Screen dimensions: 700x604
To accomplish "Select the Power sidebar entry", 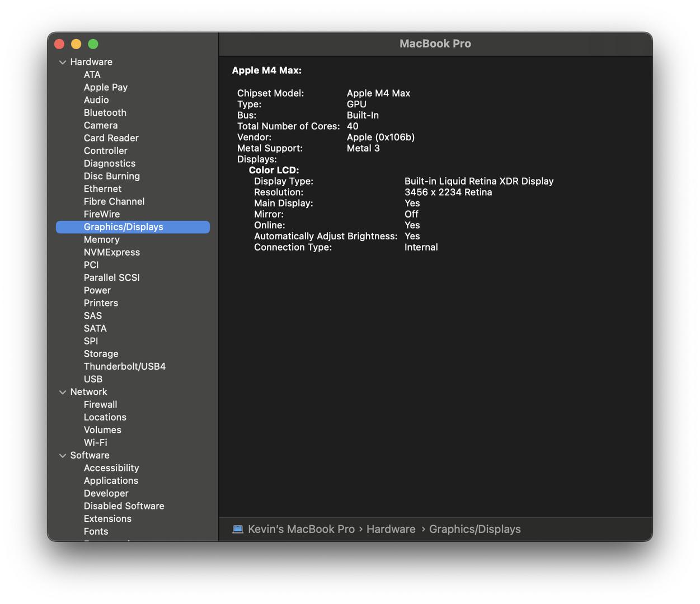I will (x=97, y=290).
